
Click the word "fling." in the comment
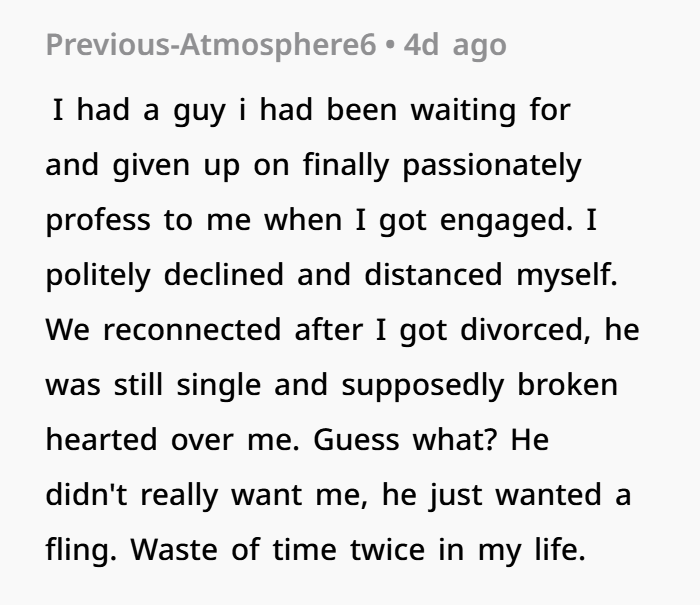point(81,550)
